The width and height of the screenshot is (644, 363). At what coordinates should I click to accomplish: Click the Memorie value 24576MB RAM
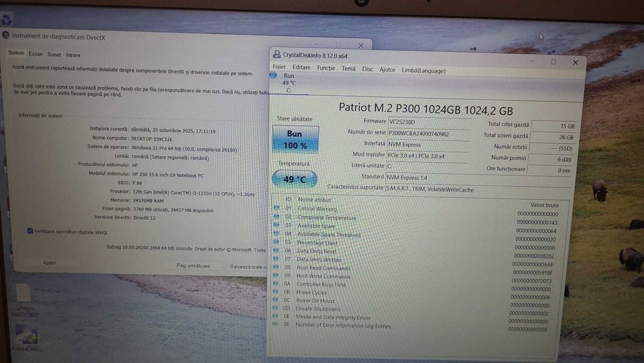click(x=148, y=201)
